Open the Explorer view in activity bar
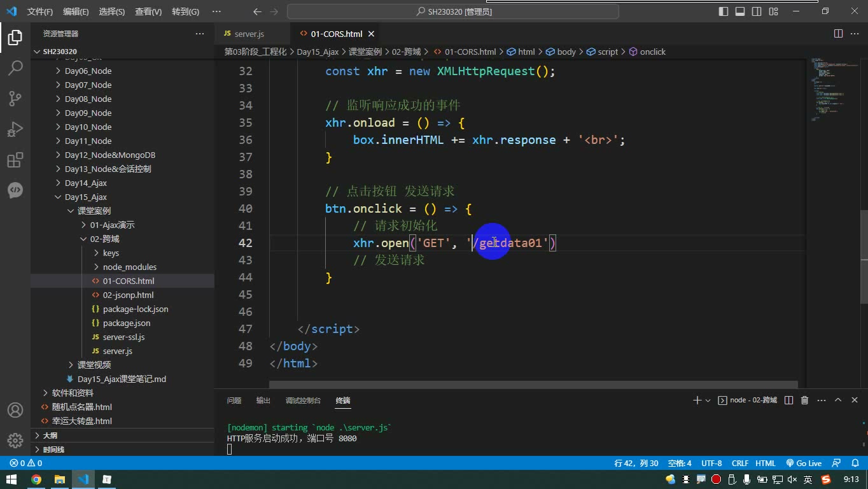868x489 pixels. point(15,38)
